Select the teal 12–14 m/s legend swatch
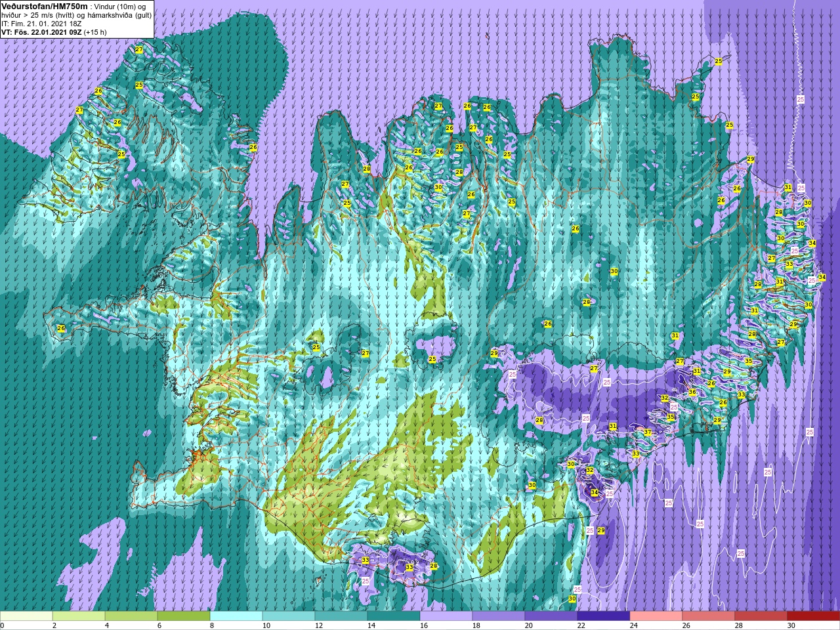Screen dimensions: 840x630 point(341,616)
